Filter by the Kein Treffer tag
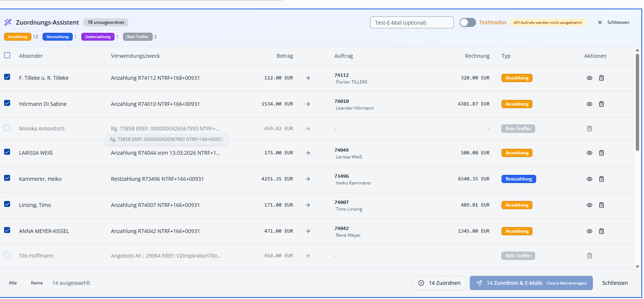The width and height of the screenshot is (644, 299). point(138,37)
